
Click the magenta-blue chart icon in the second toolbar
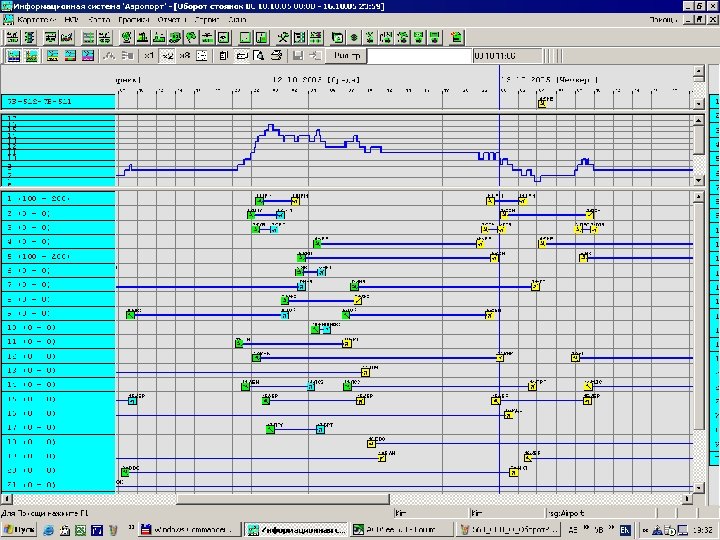click(x=87, y=56)
